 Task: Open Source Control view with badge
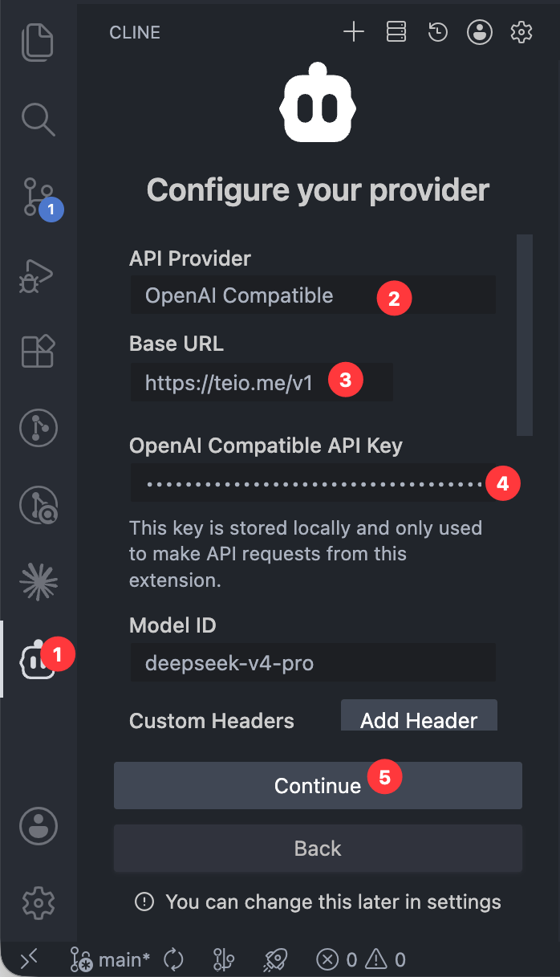click(x=40, y=198)
